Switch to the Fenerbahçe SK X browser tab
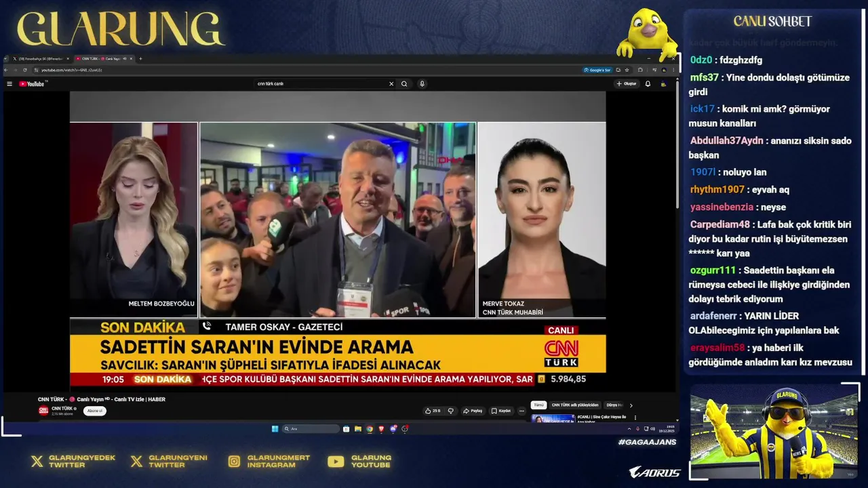The image size is (868, 488). point(39,59)
